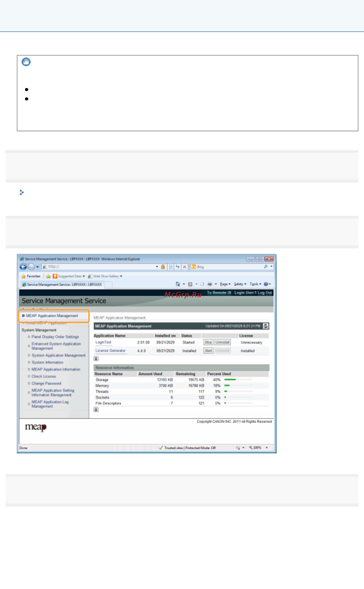Click the back-to-top icon below Resource Information

tap(96, 410)
